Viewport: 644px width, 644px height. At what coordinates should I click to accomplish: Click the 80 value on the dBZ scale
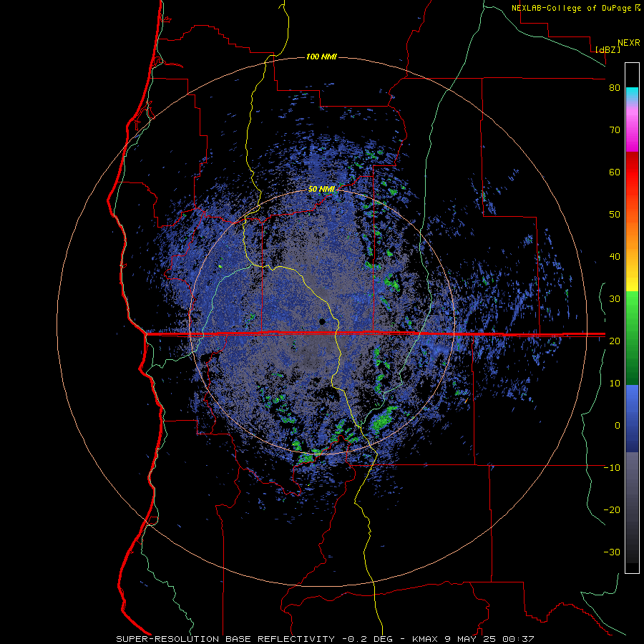coord(615,88)
